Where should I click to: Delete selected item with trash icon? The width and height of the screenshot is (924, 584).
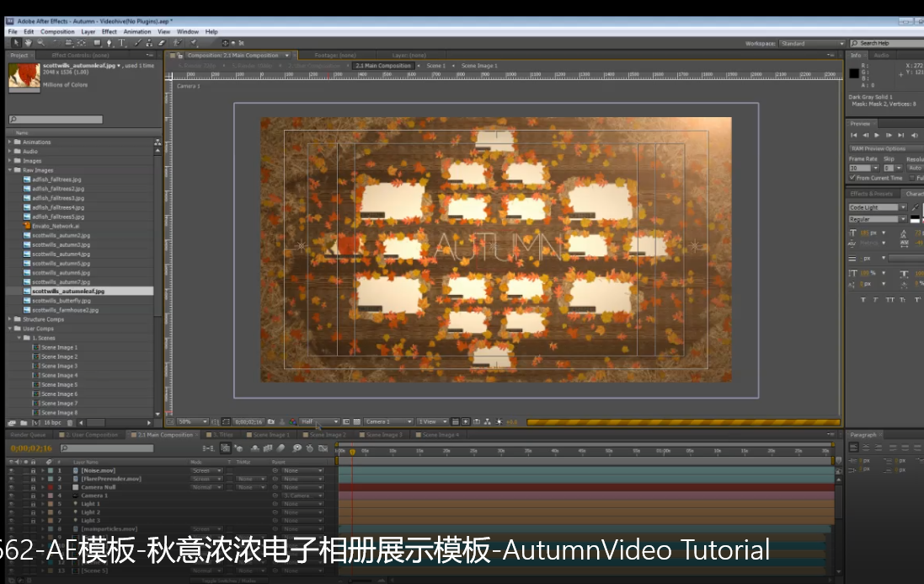point(70,422)
